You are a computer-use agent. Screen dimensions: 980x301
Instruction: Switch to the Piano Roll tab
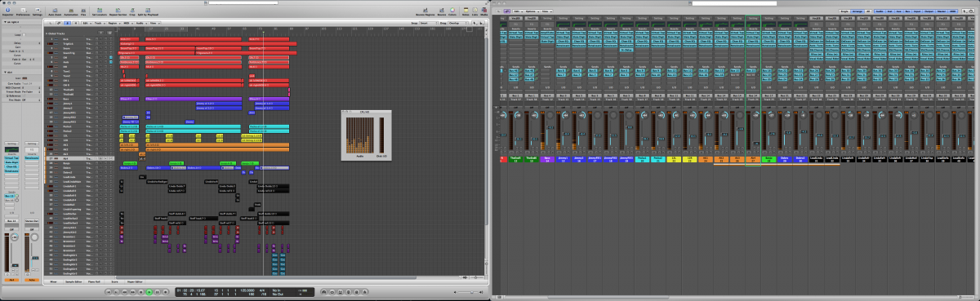tap(94, 281)
